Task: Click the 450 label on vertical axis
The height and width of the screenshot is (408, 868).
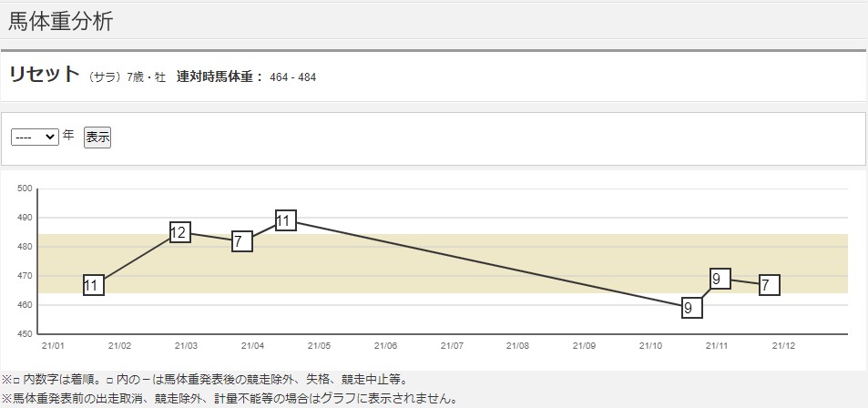Action: 25,334
